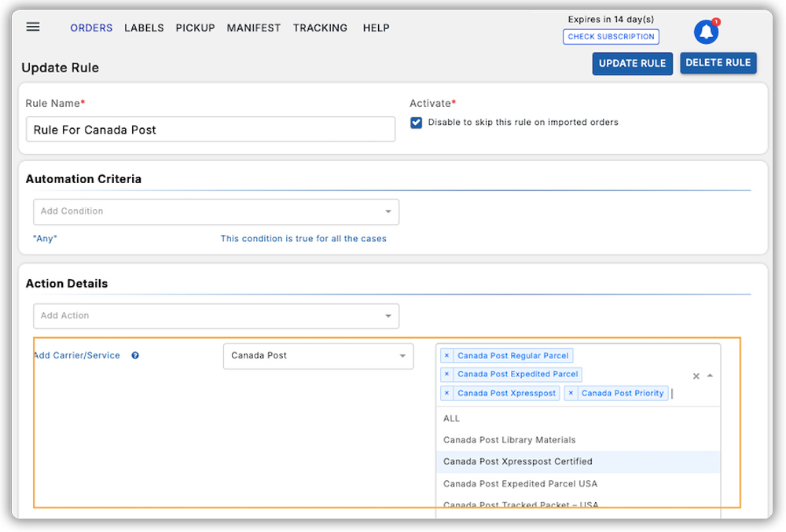The height and width of the screenshot is (532, 786).
Task: Remove the Canada Post Priority chip
Action: tap(570, 393)
